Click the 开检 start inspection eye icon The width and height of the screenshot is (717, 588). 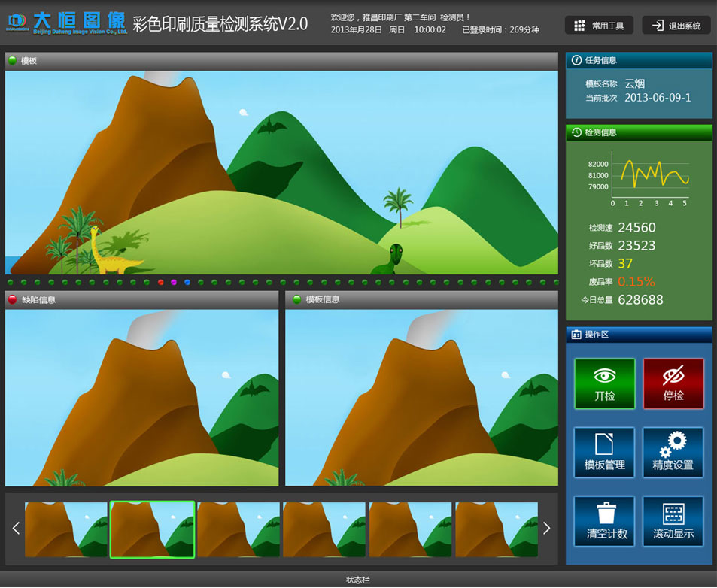coord(604,376)
